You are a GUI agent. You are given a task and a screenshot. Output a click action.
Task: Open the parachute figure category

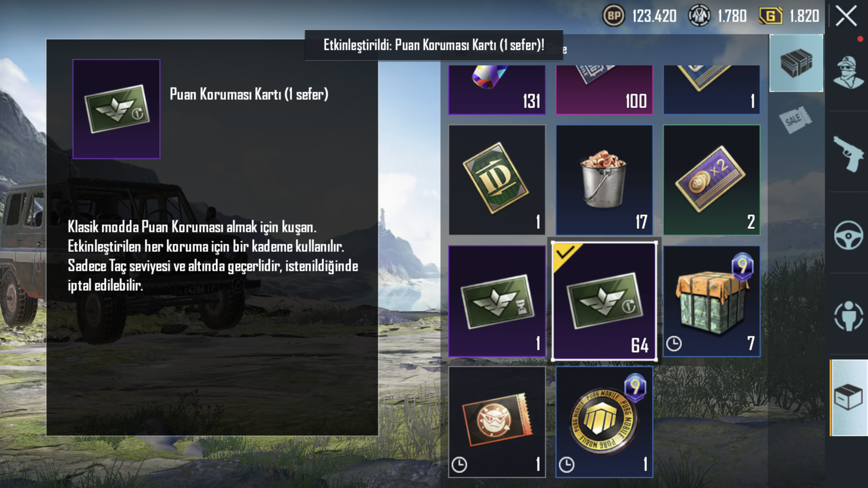pyautogui.click(x=848, y=316)
